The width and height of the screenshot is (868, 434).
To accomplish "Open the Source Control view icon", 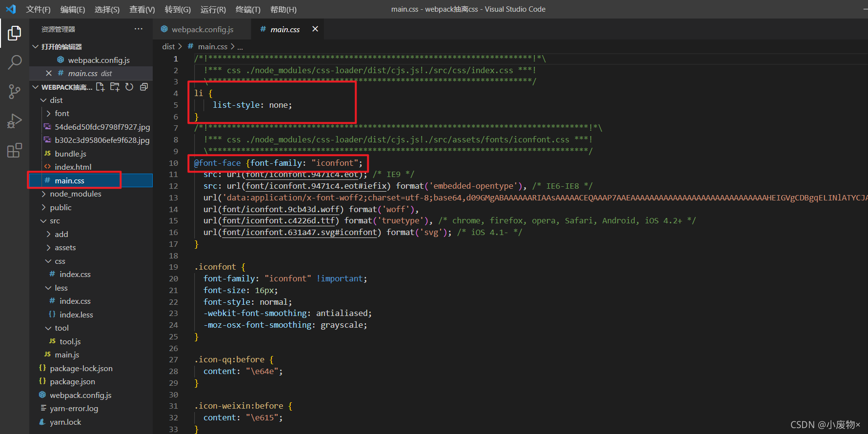I will [x=15, y=91].
